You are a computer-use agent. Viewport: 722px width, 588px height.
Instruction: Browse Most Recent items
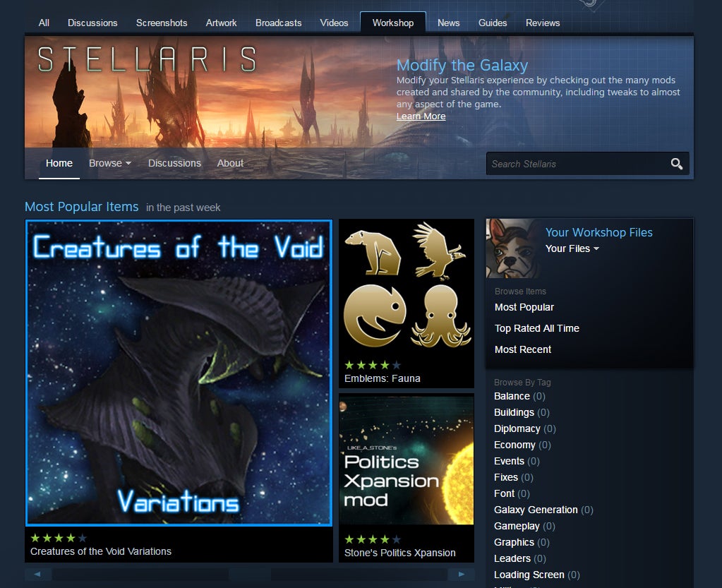point(523,349)
